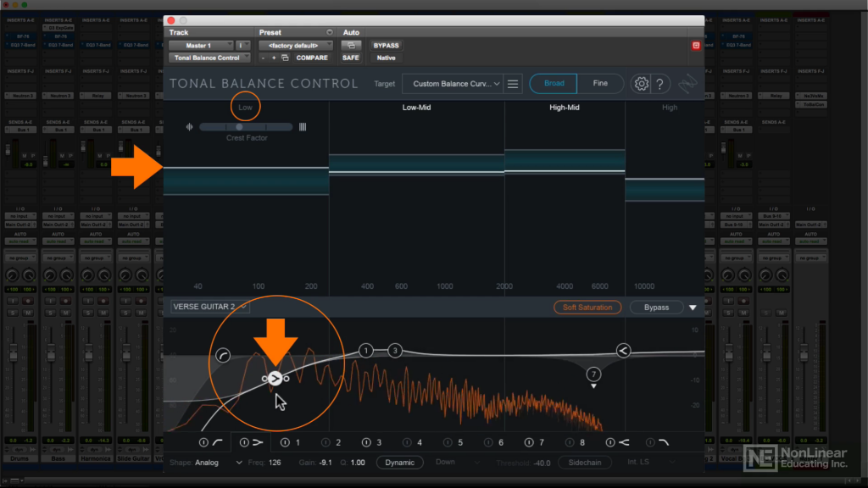Click the Sidechain button
868x488 pixels.
click(585, 463)
